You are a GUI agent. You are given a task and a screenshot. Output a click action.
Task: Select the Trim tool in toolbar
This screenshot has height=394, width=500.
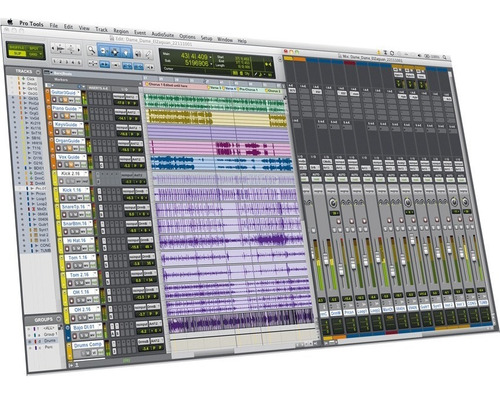pyautogui.click(x=103, y=51)
